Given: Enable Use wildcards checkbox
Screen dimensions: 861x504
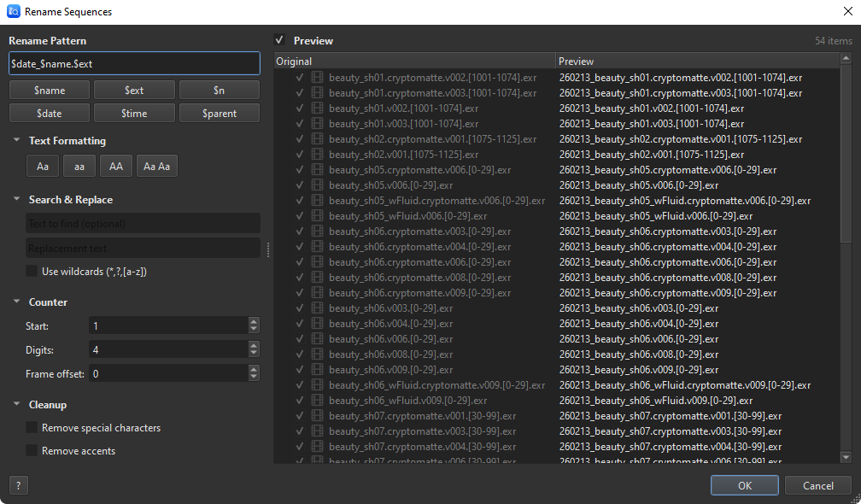Looking at the screenshot, I should [x=32, y=272].
